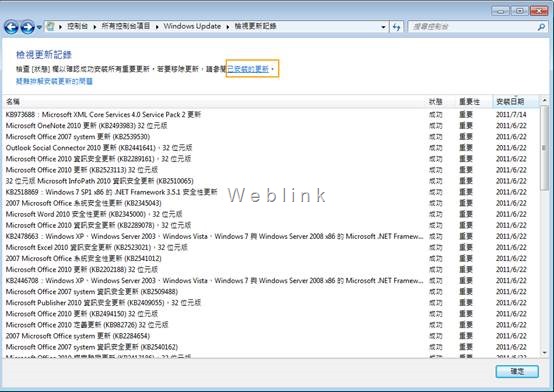Click the Control Panel icon in address bar

coord(51,27)
